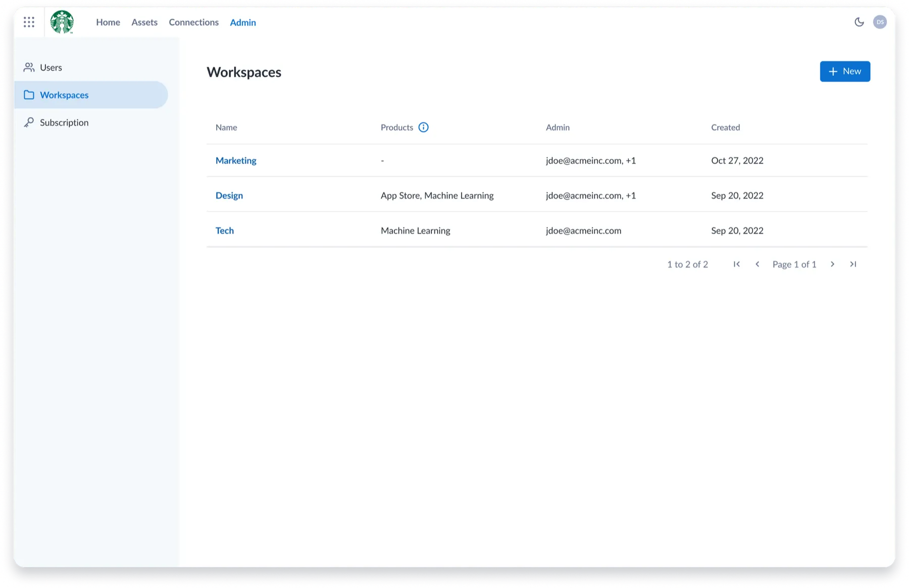This screenshot has width=909, height=588.
Task: Click App Store, Machine Learning cell
Action: [437, 195]
